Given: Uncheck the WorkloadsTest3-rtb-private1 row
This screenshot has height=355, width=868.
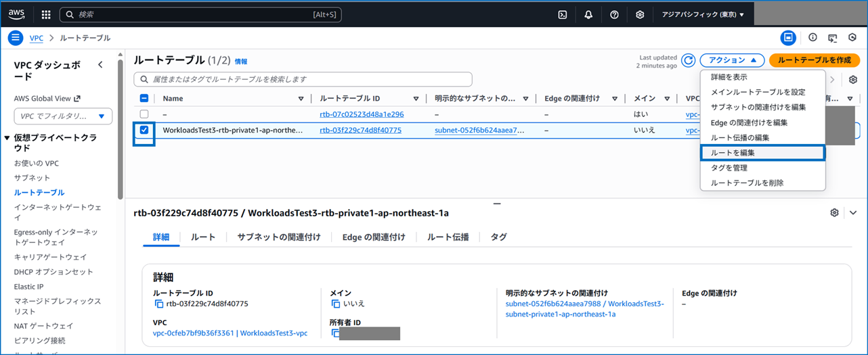Looking at the screenshot, I should pos(144,130).
